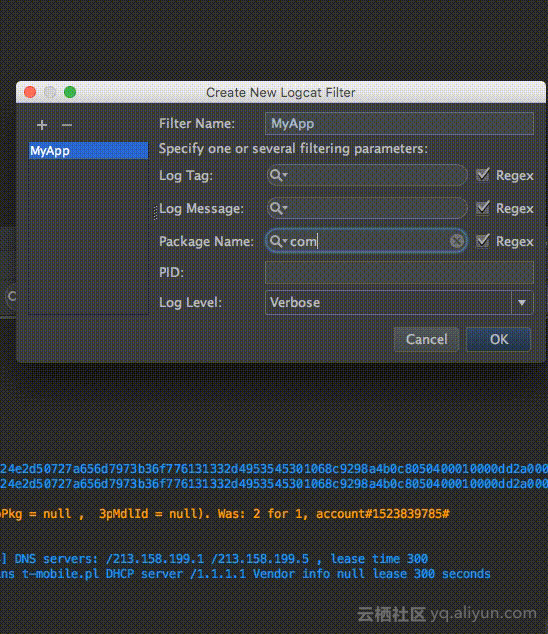The height and width of the screenshot is (634, 548).
Task: Focus the Log Message search field
Action: (x=367, y=208)
